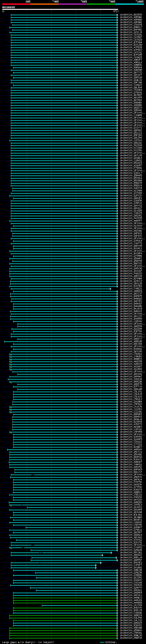Click the =100char. scale legend
Viewport: 146px width, 644px height.
pyautogui.click(x=108, y=642)
